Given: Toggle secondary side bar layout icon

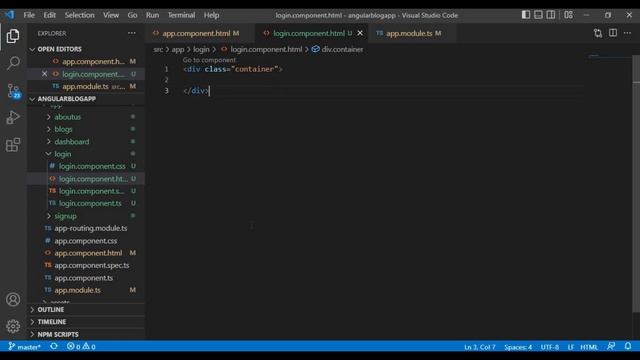Looking at the screenshot, I should pyautogui.click(x=551, y=15).
